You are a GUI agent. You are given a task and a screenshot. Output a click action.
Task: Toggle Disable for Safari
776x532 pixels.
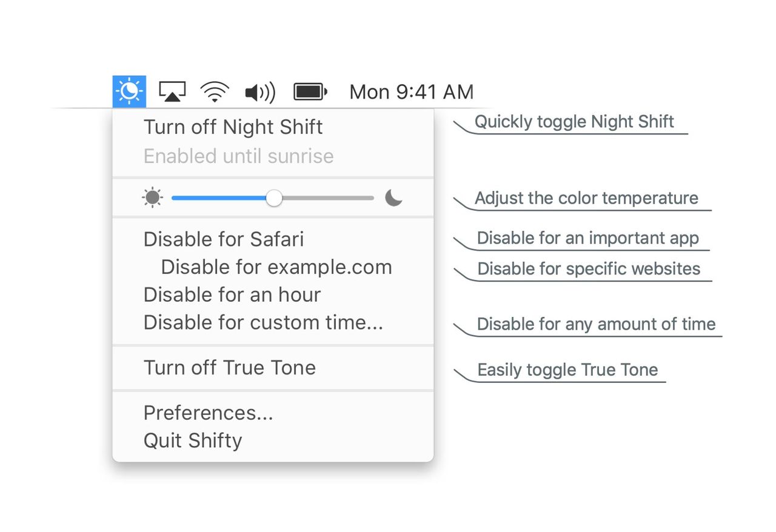tap(223, 239)
